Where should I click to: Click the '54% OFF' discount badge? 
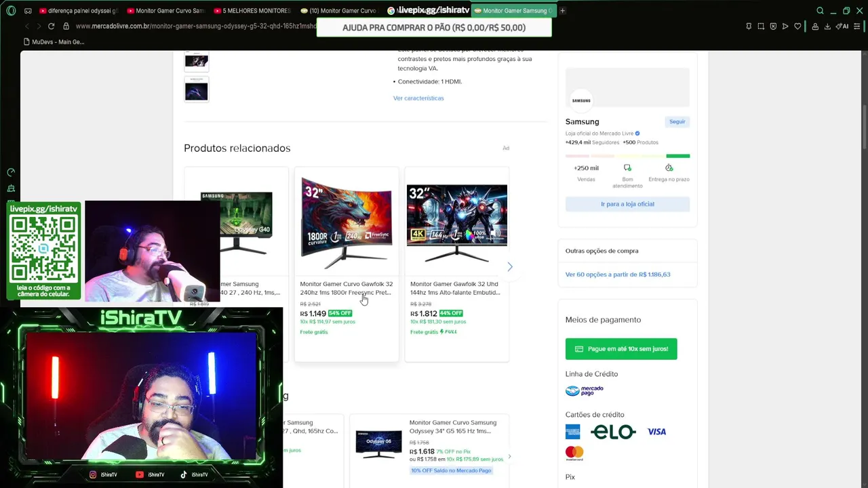point(340,313)
